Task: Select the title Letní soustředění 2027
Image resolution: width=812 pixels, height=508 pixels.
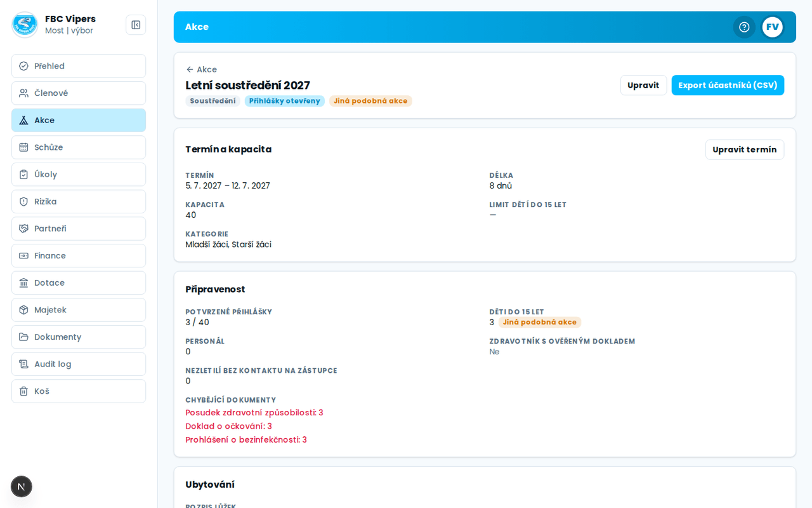Action: coord(247,85)
